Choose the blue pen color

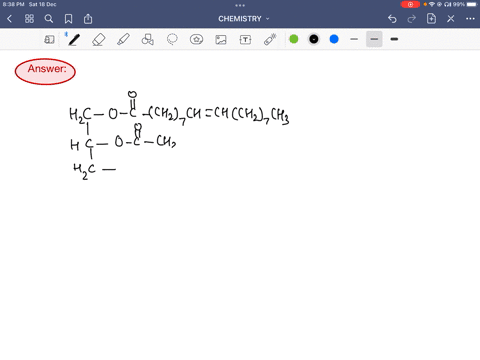[x=334, y=39]
